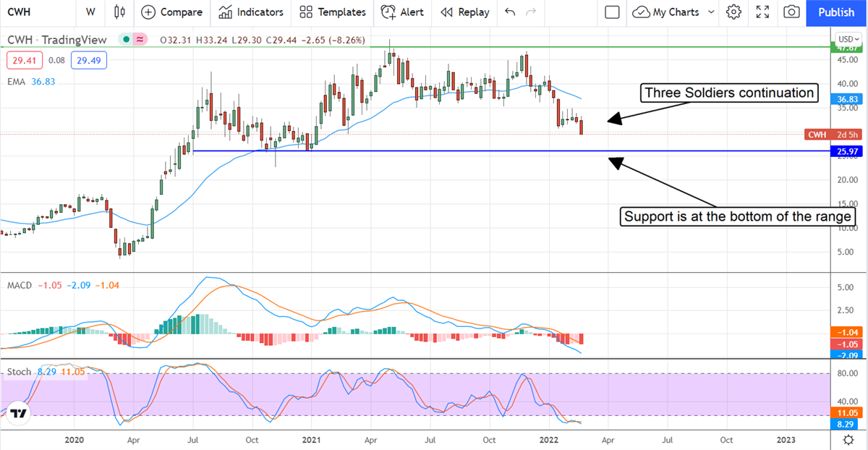Open the Indicators menu
Screen dimensions: 868x450
(251, 12)
